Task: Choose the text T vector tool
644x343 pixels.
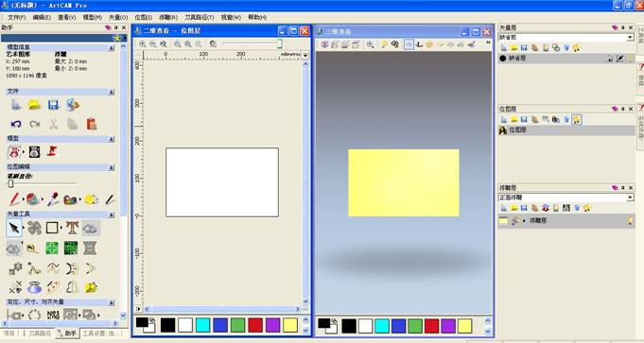Action: 72,228
